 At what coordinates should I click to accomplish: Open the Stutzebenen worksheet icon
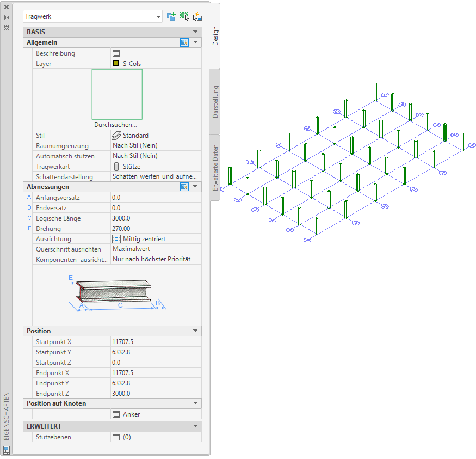coord(116,437)
